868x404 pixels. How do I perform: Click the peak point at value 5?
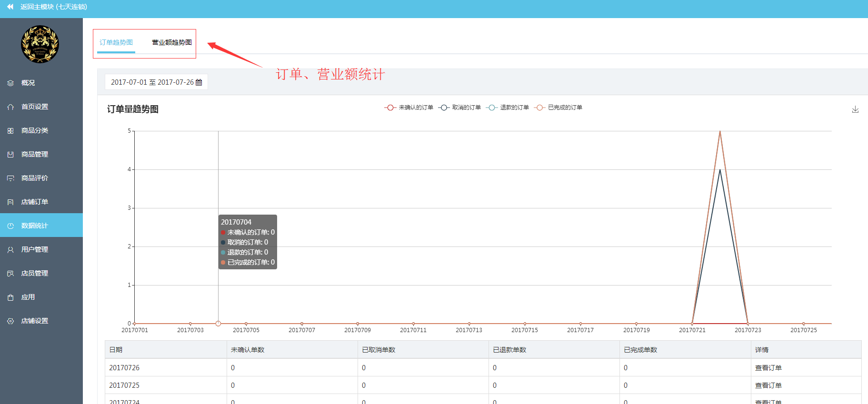[720, 131]
